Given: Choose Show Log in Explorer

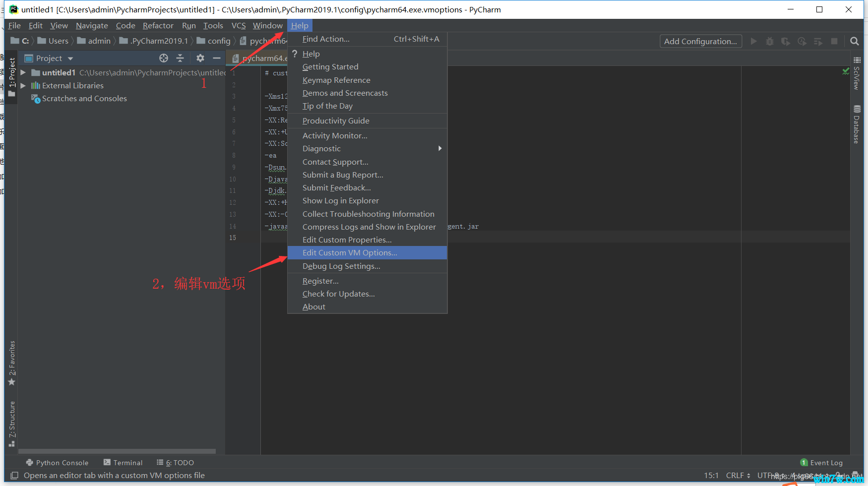Looking at the screenshot, I should pos(367,200).
